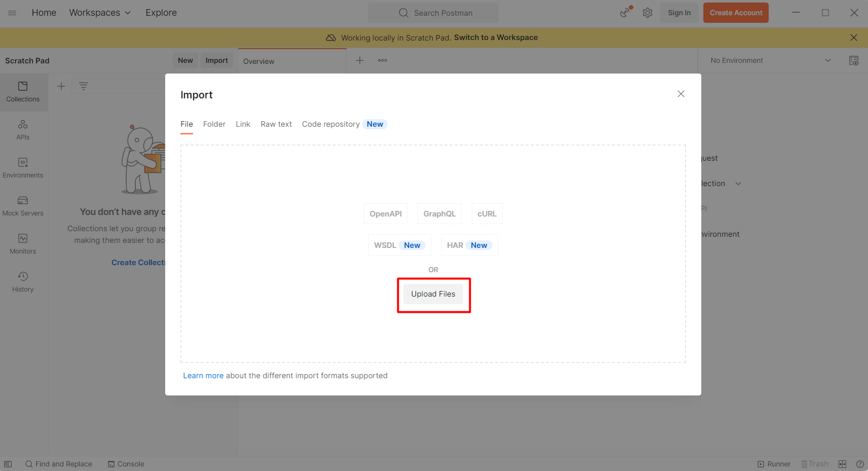Select the Raw text import tab
The width and height of the screenshot is (868, 471).
point(276,124)
